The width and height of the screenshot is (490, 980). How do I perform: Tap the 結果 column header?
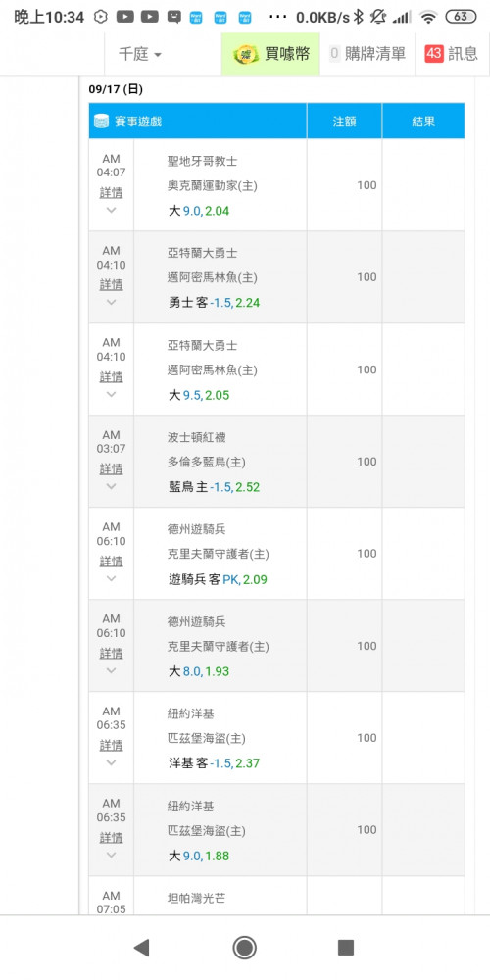coord(423,122)
